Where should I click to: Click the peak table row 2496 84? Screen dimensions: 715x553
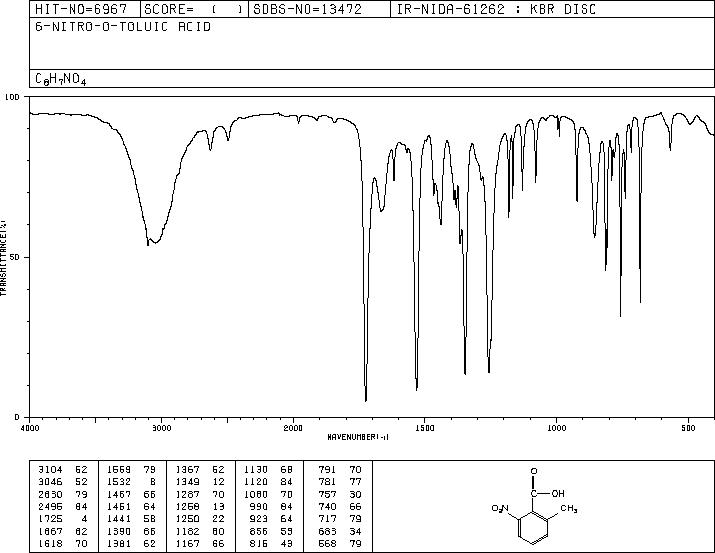(63, 506)
